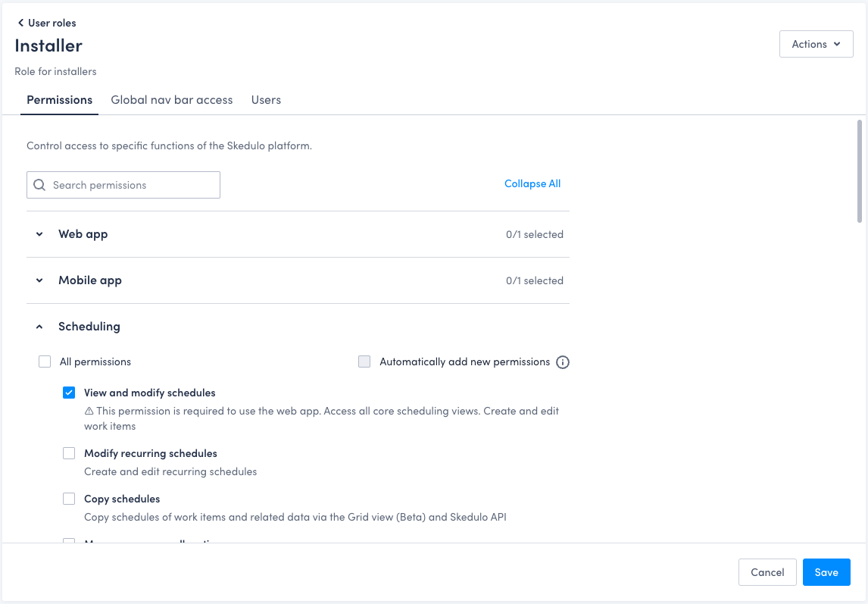Switch to the Global nav bar access tab
The height and width of the screenshot is (604, 868).
(171, 100)
